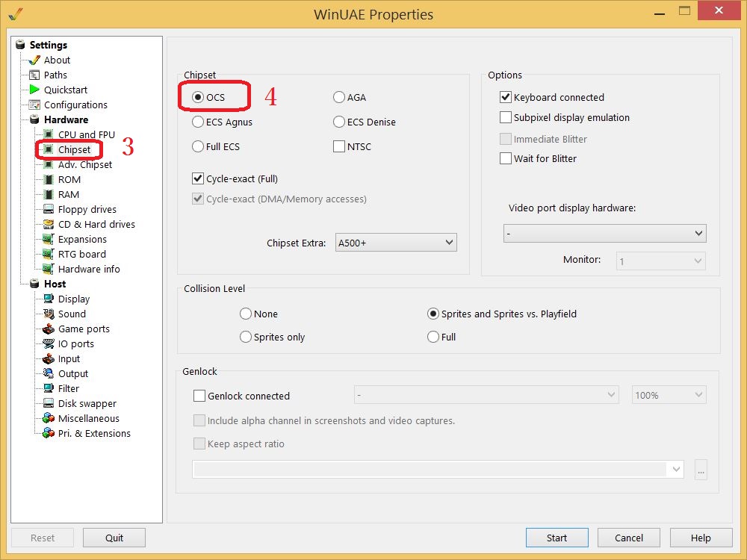
Task: Click the Hardware category icon
Action: tap(34, 119)
